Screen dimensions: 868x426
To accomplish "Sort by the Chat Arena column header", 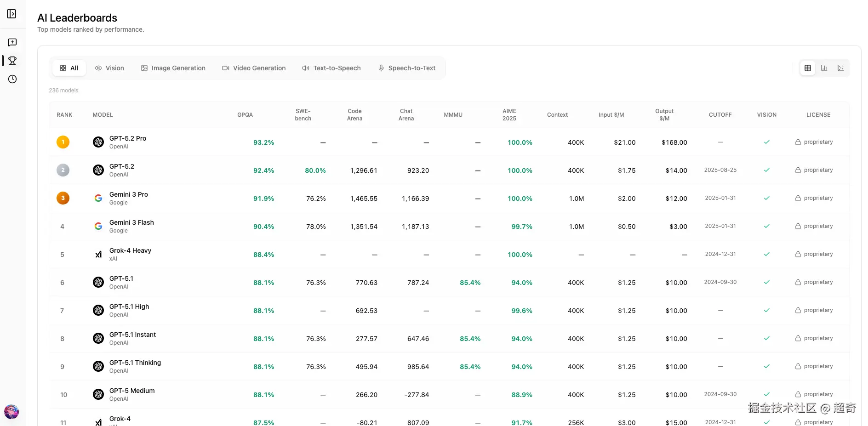I will point(406,115).
